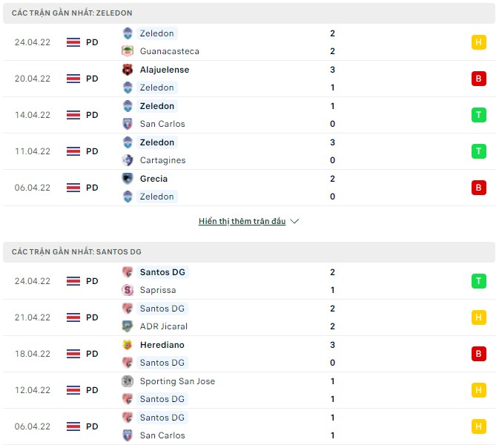
Task: Click yellow H badge for Zeledon vs Guanacasteca
Action: [478, 42]
